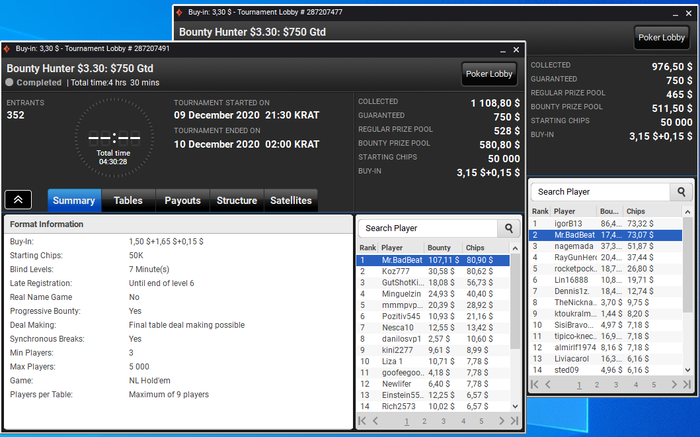Select player kini2277 row

tap(433, 350)
